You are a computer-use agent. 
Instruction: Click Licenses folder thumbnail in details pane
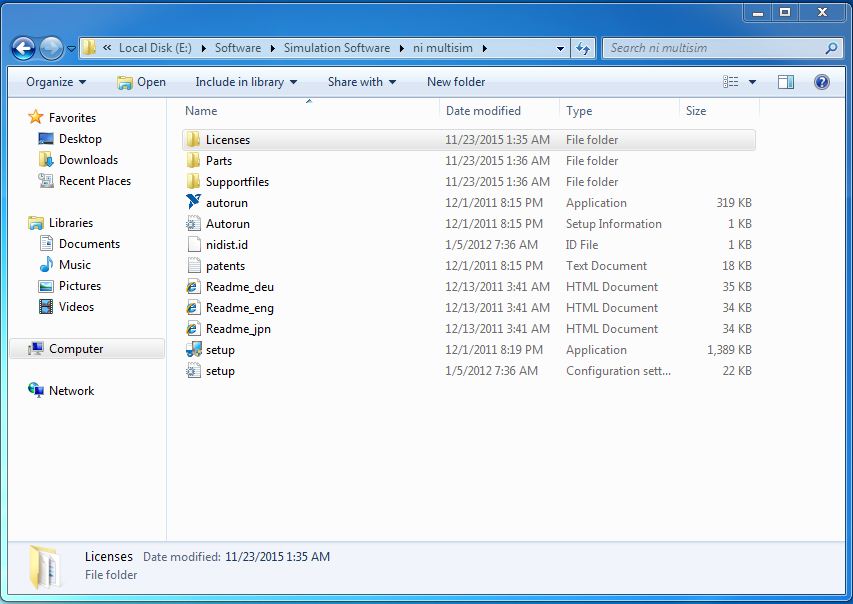point(45,567)
